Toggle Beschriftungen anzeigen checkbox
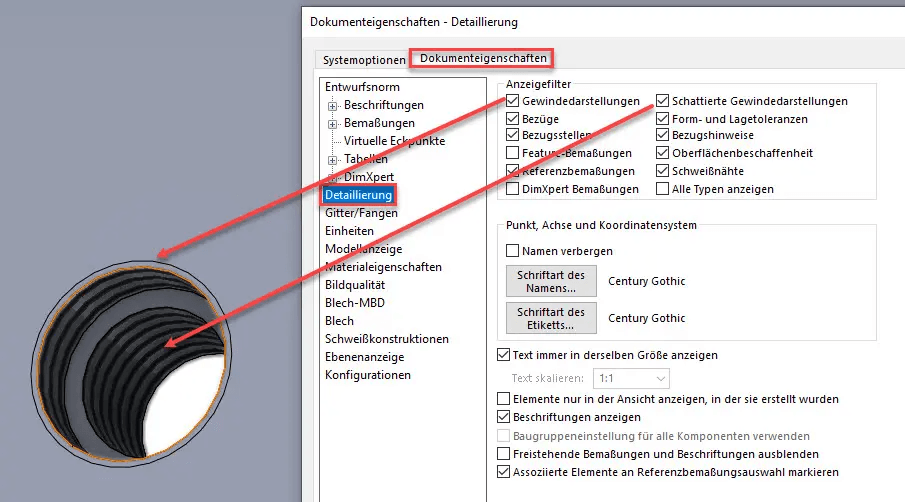The image size is (905, 502). click(x=503, y=417)
